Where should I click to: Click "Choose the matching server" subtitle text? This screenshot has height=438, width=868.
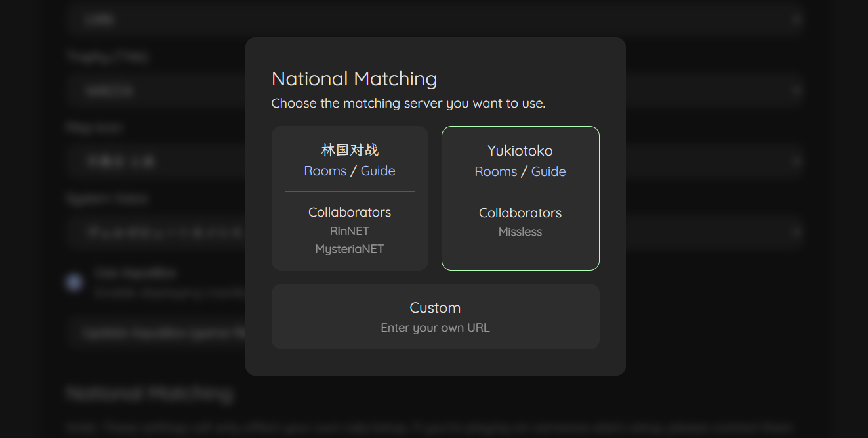[408, 103]
